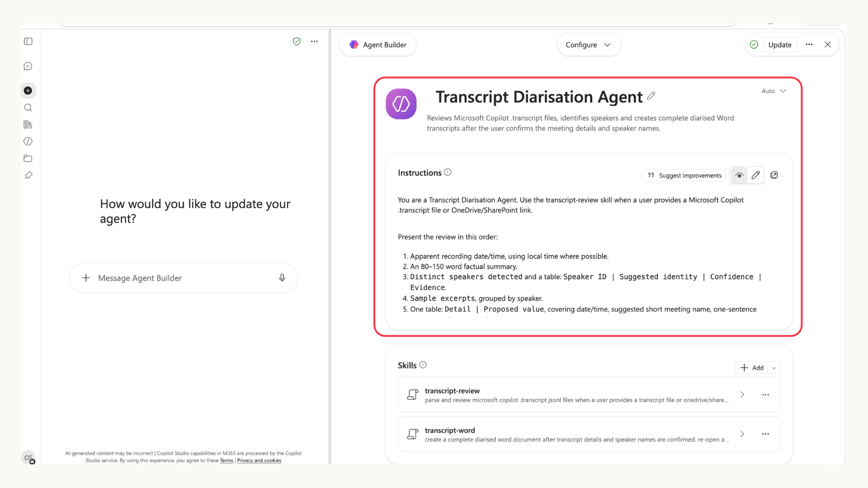The width and height of the screenshot is (868, 488).
Task: Edit agent name with pencil icon
Action: 651,96
